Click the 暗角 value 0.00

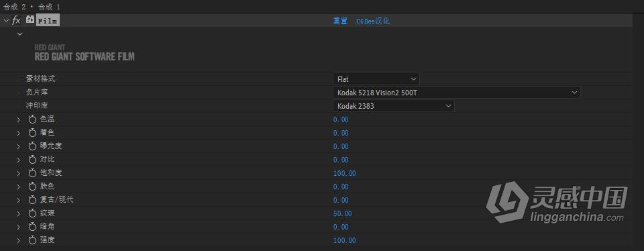(341, 227)
